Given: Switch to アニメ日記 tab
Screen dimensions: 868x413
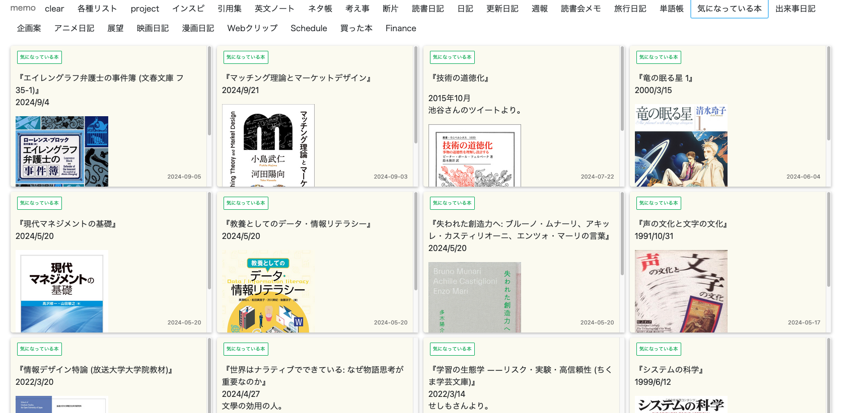Looking at the screenshot, I should (75, 28).
